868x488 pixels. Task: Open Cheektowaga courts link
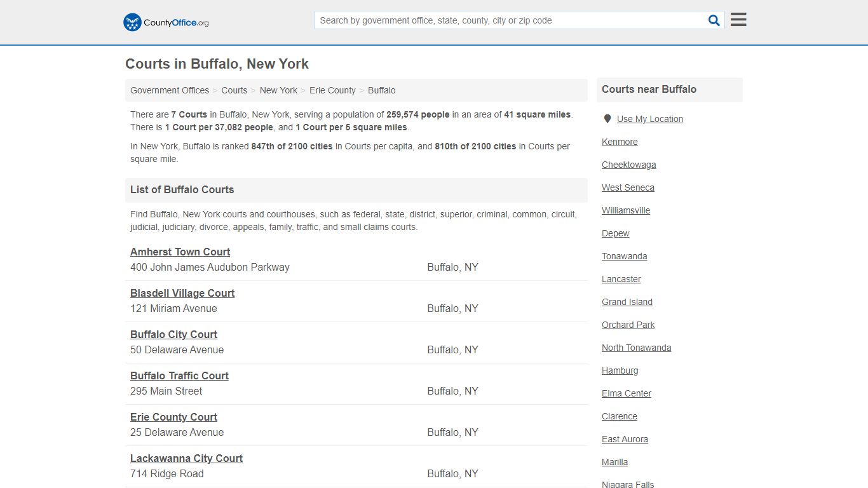[629, 165]
